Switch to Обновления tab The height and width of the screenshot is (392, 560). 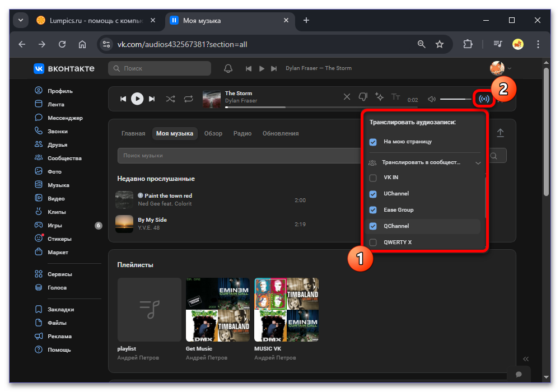coord(281,133)
